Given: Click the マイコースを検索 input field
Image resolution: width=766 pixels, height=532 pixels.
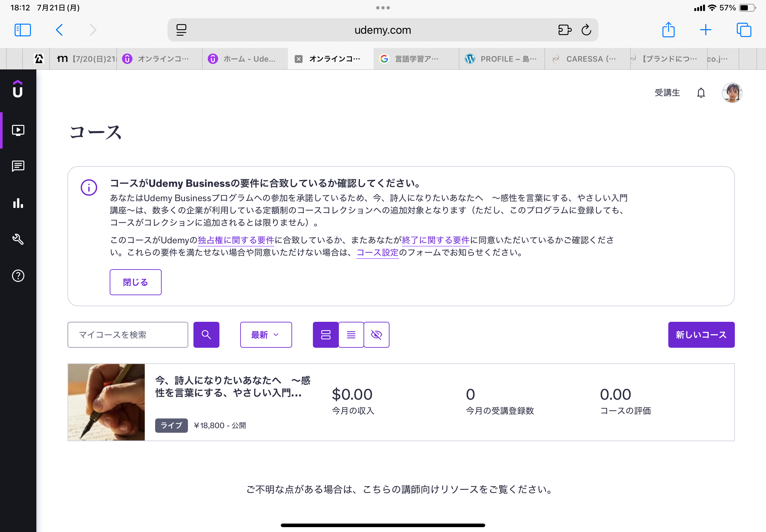Looking at the screenshot, I should point(128,335).
